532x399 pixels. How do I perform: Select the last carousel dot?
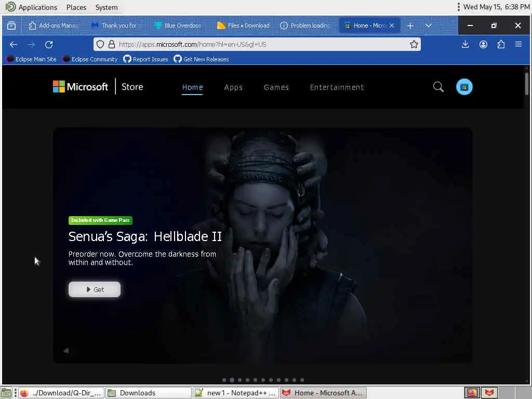(302, 380)
